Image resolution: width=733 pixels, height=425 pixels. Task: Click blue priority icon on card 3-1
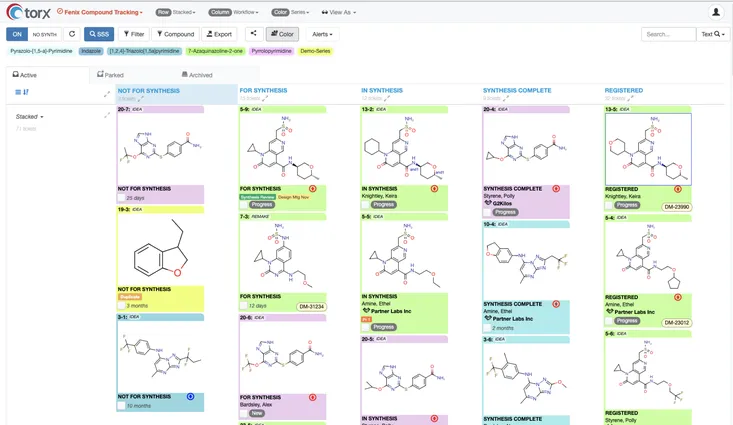(190, 396)
